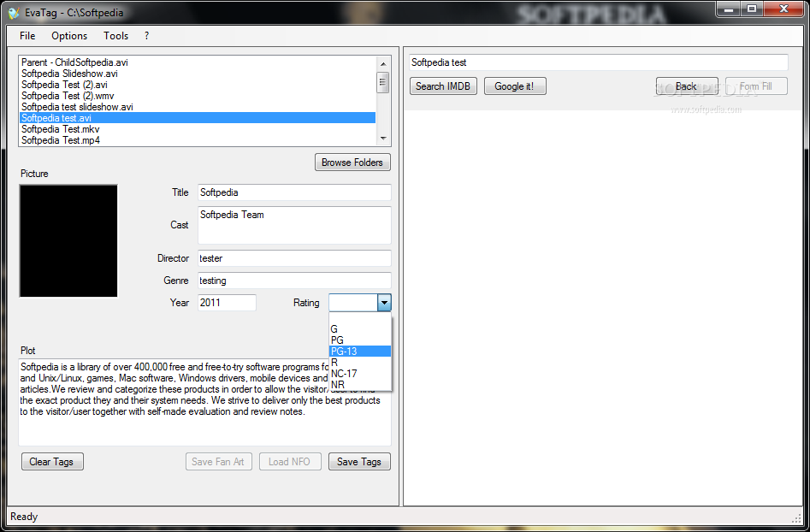
Task: Open the ? help menu
Action: pos(147,36)
